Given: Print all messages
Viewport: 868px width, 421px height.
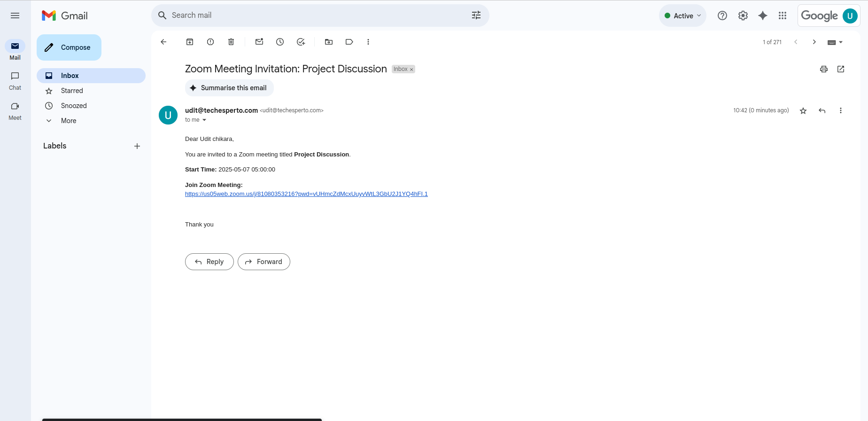Looking at the screenshot, I should tap(824, 69).
